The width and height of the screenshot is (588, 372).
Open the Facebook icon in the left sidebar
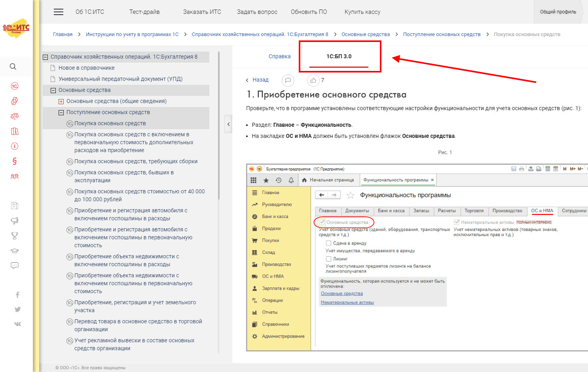(x=17, y=295)
